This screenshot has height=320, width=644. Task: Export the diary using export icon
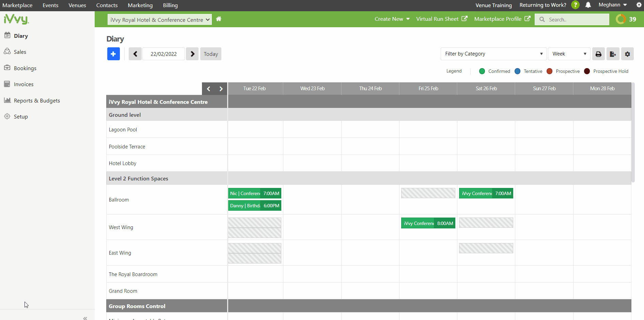point(613,54)
